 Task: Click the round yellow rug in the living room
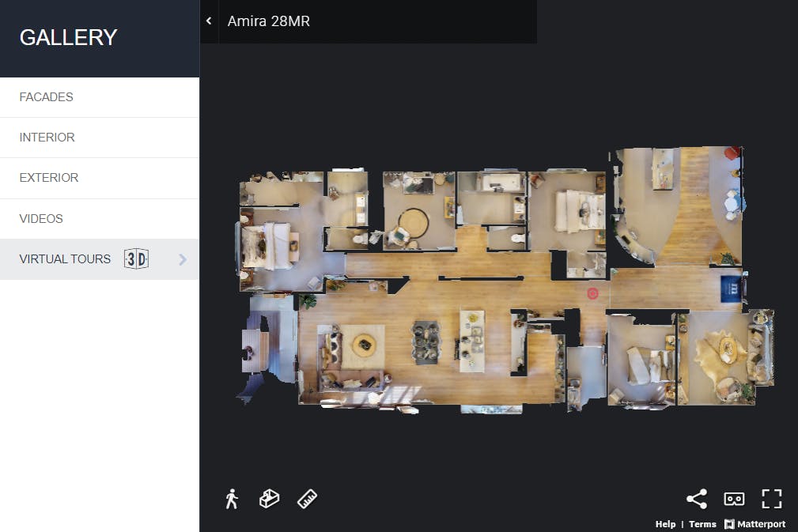click(364, 343)
